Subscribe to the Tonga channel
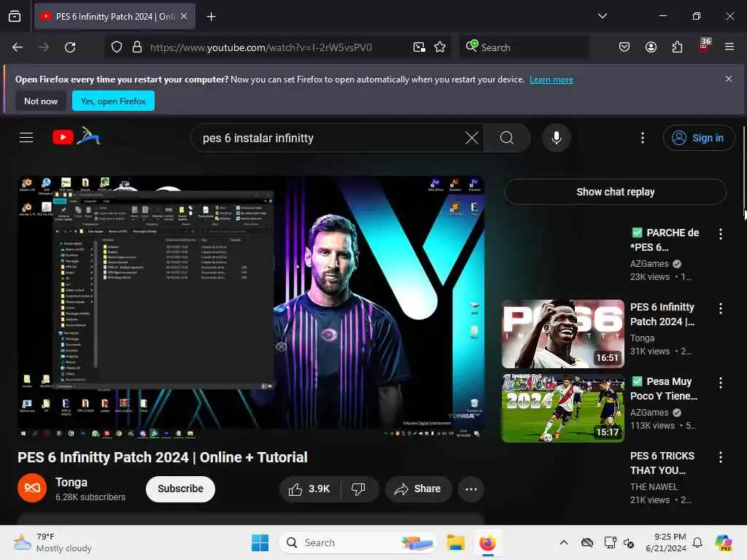This screenshot has height=560, width=747. (181, 489)
